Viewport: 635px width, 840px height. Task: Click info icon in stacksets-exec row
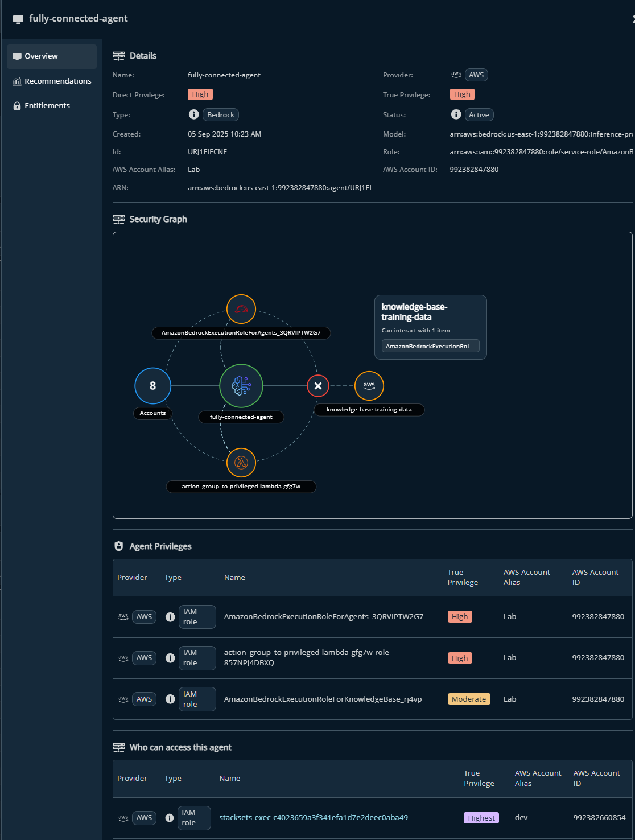click(170, 818)
